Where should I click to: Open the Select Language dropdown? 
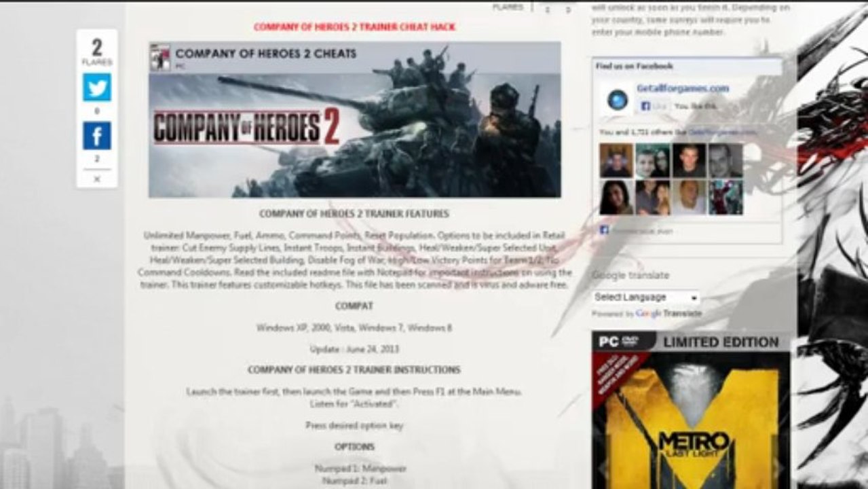(645, 297)
